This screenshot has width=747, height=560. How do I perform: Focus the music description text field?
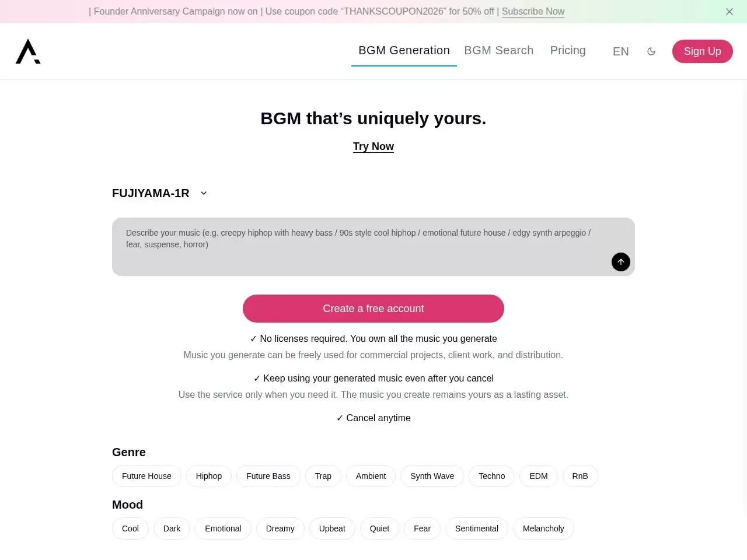(x=373, y=247)
